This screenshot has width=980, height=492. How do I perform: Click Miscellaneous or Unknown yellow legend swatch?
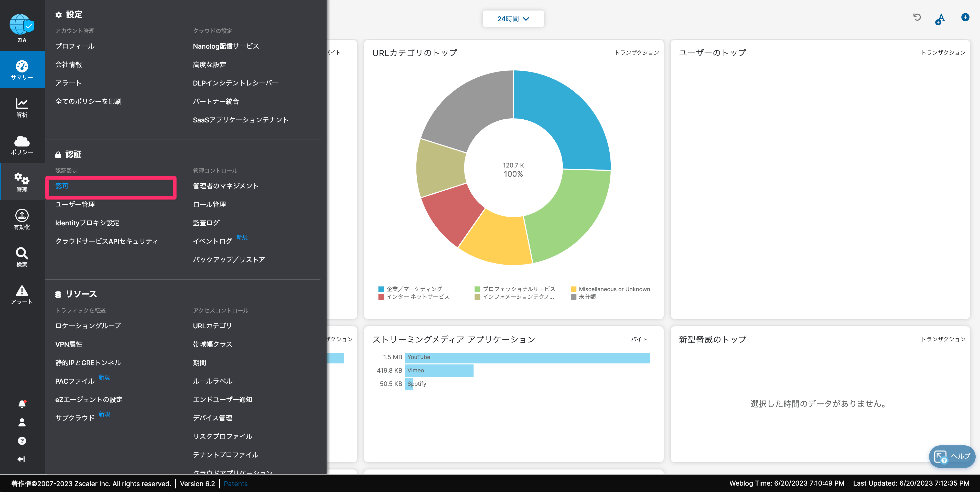click(x=573, y=289)
